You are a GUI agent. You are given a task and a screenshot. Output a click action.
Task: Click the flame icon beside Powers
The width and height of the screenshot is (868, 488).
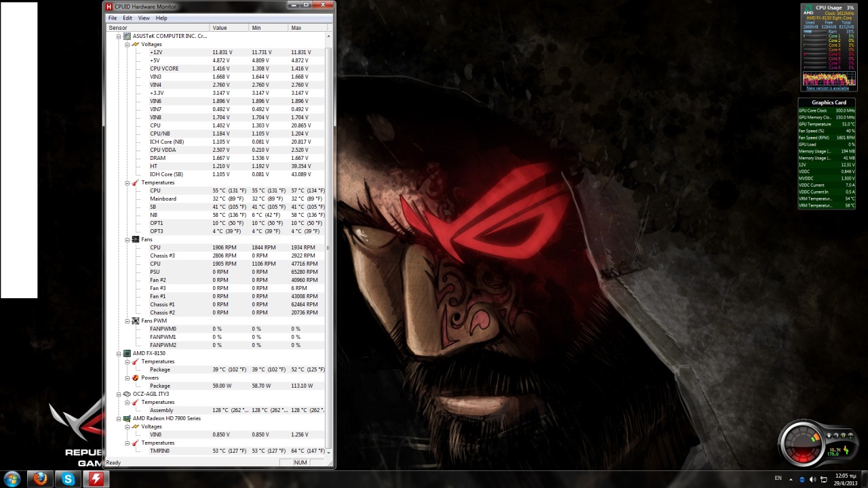tap(135, 378)
